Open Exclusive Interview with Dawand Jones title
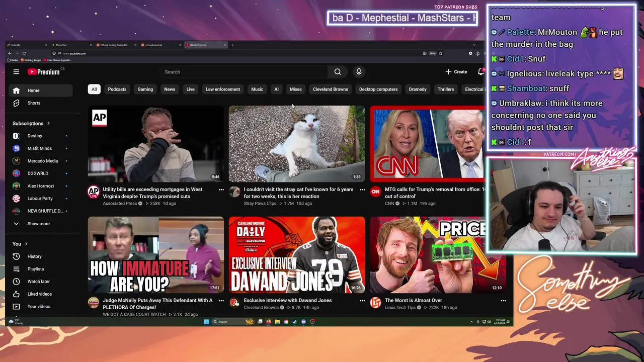The image size is (644, 362). coord(288,301)
